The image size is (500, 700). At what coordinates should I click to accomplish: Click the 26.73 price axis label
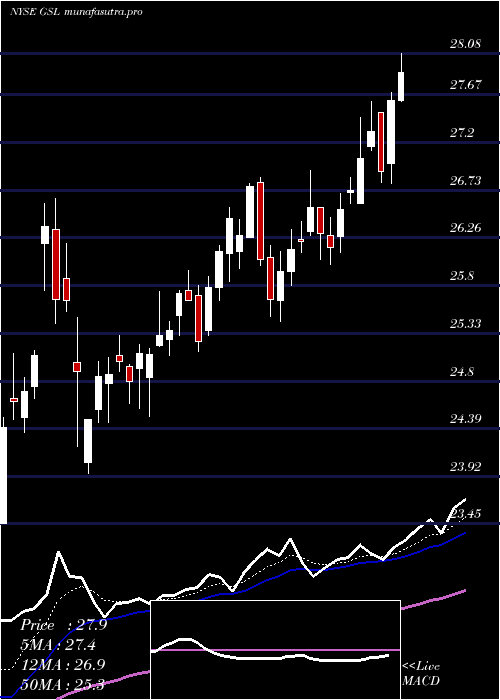tap(466, 181)
